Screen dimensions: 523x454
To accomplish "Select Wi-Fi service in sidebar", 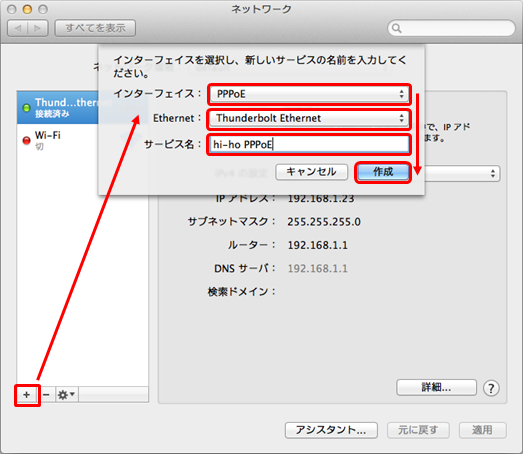I will tap(58, 140).
